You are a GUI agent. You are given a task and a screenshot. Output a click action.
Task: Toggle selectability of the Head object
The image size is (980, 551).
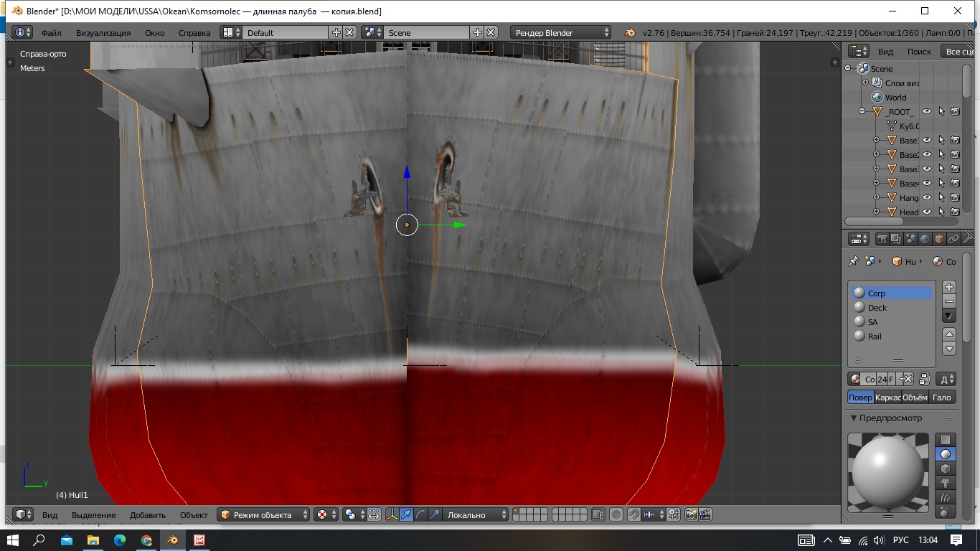coord(941,212)
